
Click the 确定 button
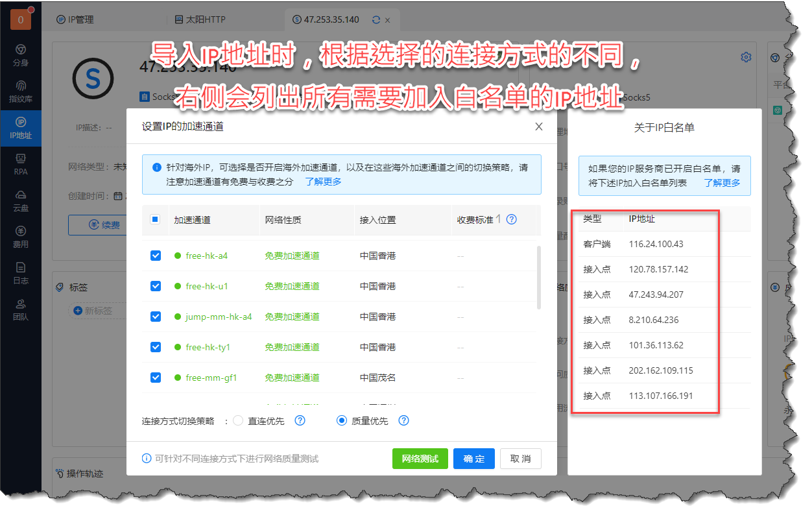click(474, 459)
